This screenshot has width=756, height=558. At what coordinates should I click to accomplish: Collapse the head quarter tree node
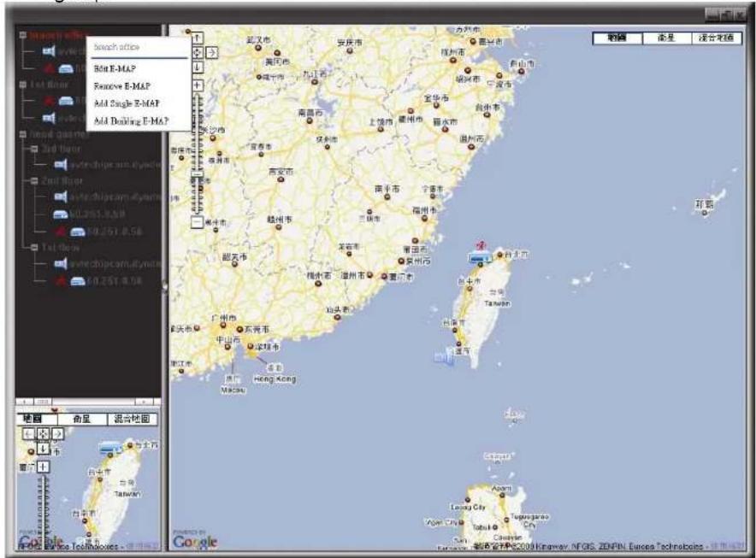coord(22,134)
